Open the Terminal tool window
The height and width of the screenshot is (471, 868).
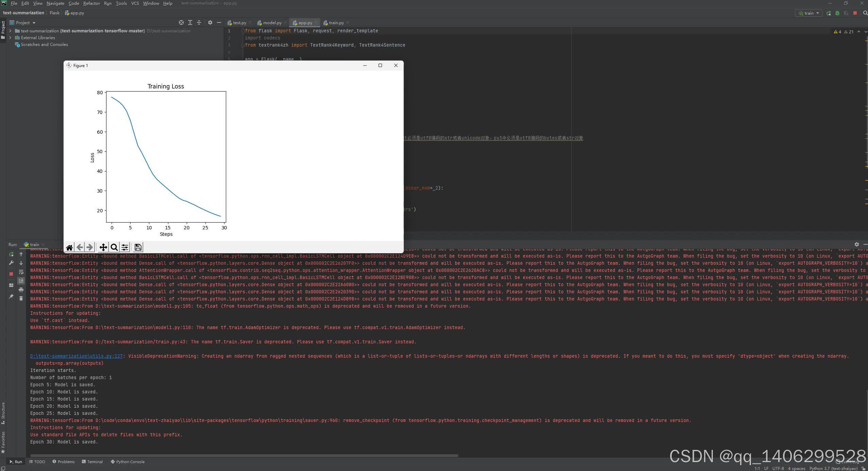pos(92,461)
